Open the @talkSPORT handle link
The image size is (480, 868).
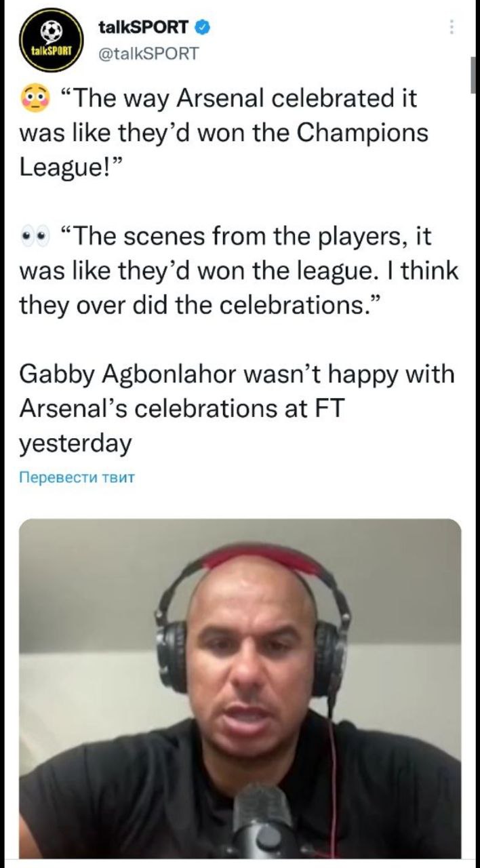[148, 53]
